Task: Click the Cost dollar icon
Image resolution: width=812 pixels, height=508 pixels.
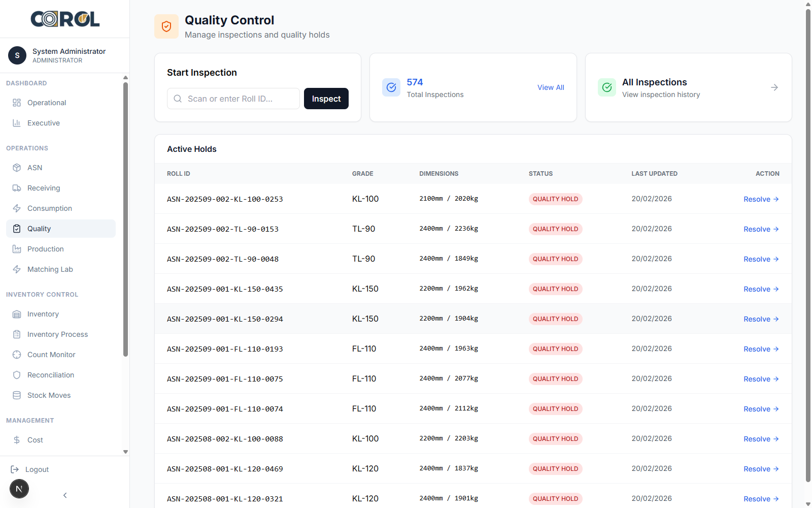Action: 17,440
